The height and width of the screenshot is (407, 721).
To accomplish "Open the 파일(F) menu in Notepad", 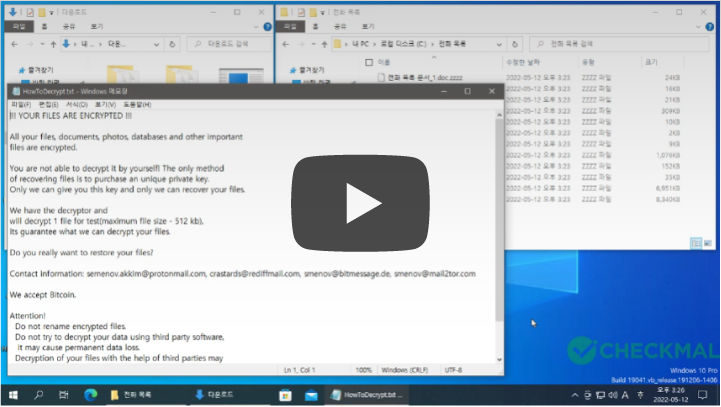I will click(x=20, y=105).
